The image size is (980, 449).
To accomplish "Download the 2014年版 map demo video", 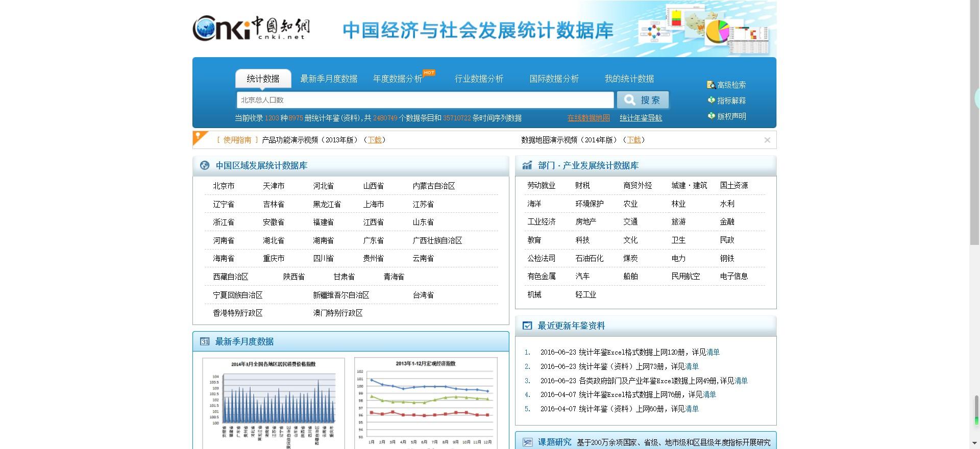I will point(634,140).
